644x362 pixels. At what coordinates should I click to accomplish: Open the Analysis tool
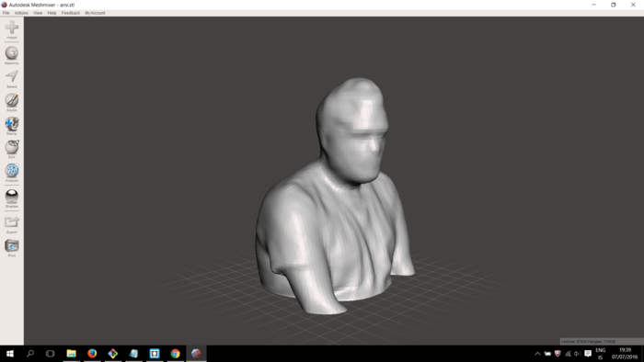(x=11, y=170)
